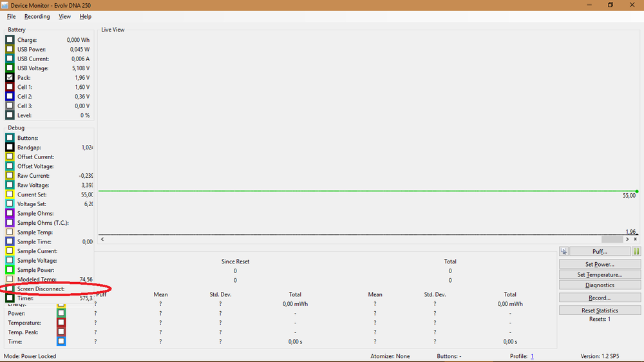Click the Mode: Power Locked status text
Image resolution: width=644 pixels, height=362 pixels.
(x=30, y=356)
